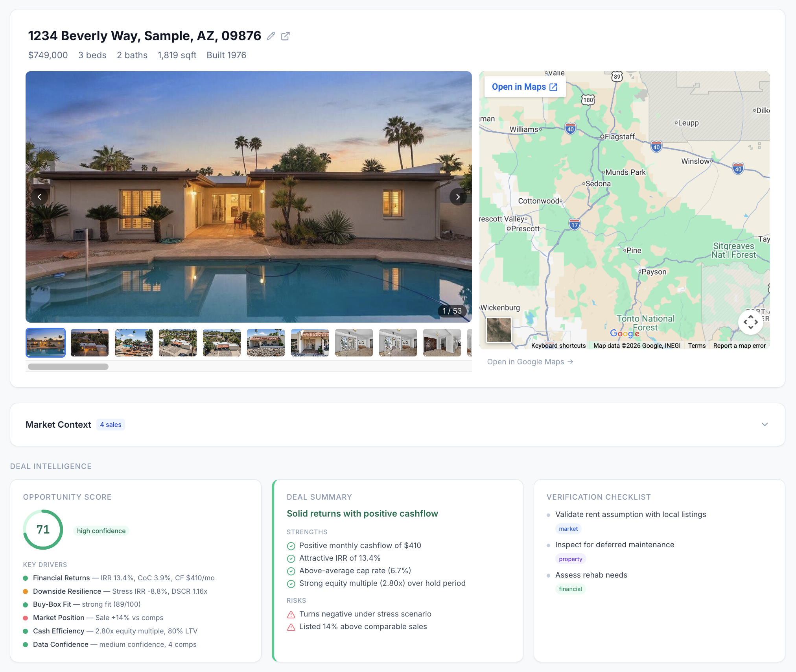Click the pencil icon to edit the address
Image resolution: width=796 pixels, height=672 pixels.
[271, 36]
